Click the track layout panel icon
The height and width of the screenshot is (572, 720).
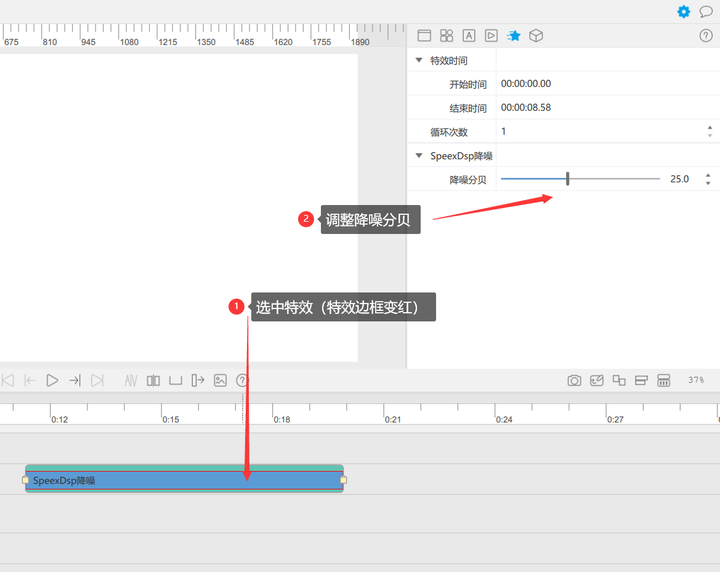coord(664,380)
